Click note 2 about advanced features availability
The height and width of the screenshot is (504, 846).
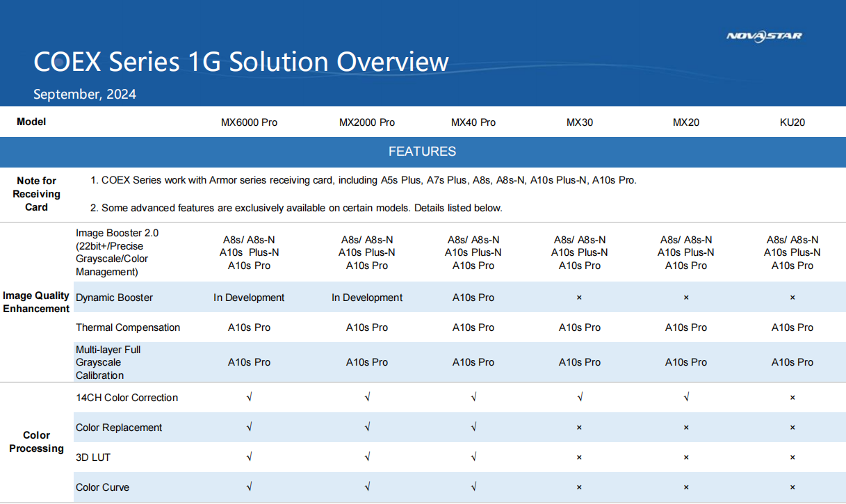coord(296,208)
